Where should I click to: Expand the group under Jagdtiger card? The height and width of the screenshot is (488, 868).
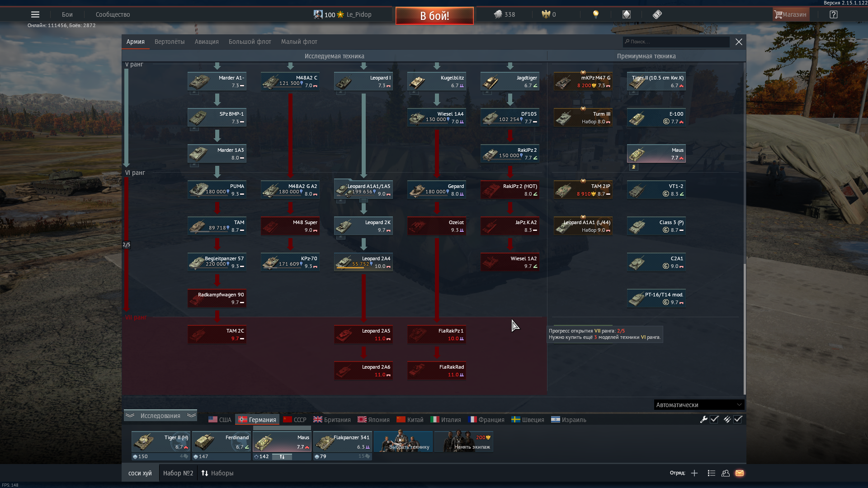(x=487, y=93)
